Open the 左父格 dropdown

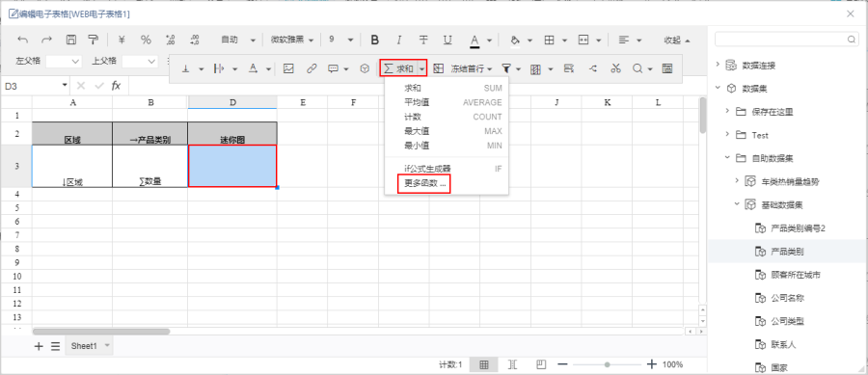64,61
